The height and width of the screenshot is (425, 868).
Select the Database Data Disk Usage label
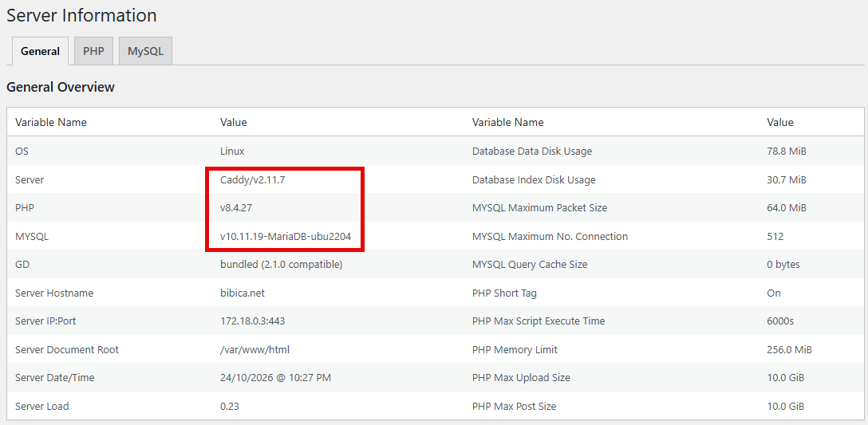click(532, 151)
